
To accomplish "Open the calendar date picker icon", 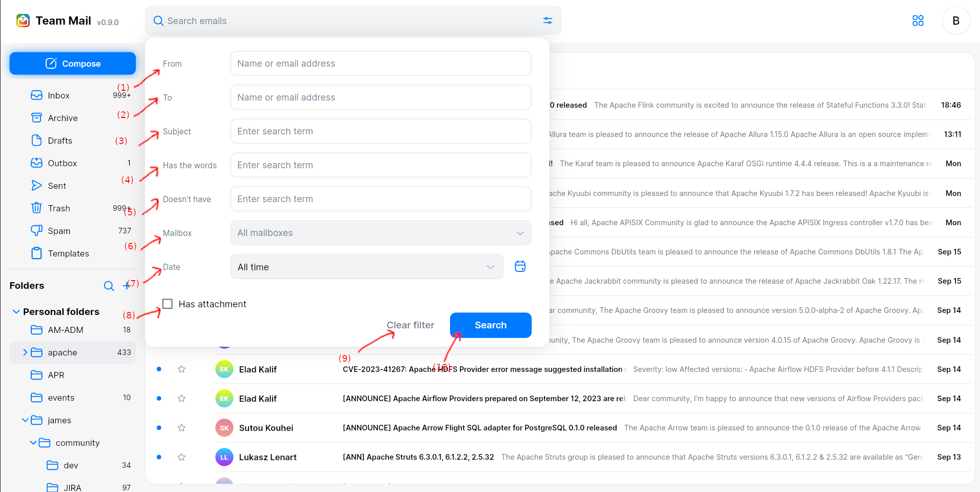I will coord(520,266).
